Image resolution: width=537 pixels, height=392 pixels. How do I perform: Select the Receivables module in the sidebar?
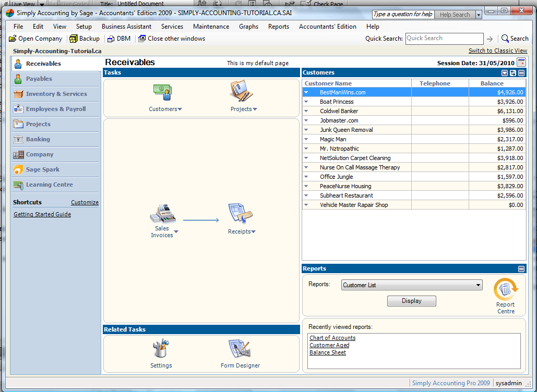coord(55,64)
